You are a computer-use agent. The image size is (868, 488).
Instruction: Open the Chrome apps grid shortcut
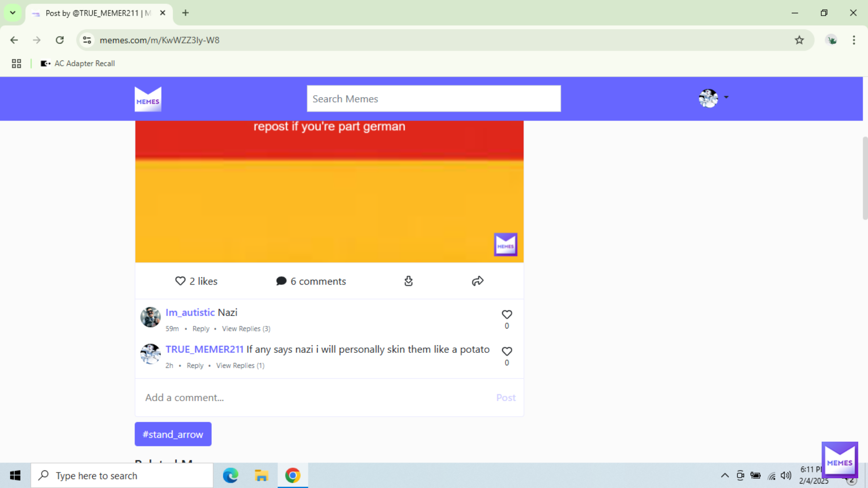click(x=17, y=63)
